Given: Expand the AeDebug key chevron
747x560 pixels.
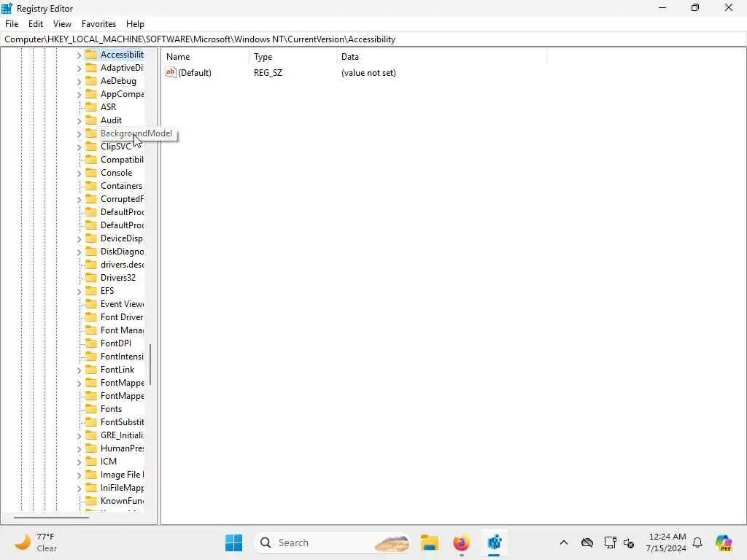Looking at the screenshot, I should point(79,82).
